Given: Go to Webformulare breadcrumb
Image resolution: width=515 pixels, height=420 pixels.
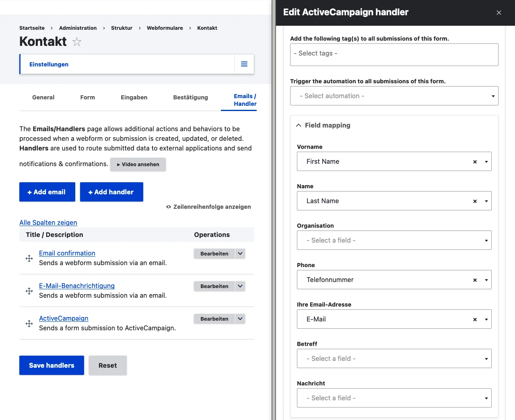Looking at the screenshot, I should click(165, 28).
